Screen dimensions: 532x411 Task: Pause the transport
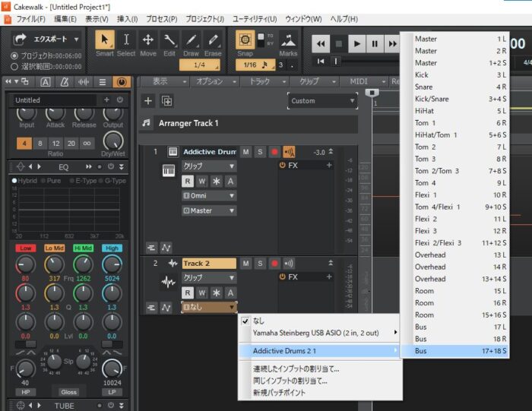375,44
